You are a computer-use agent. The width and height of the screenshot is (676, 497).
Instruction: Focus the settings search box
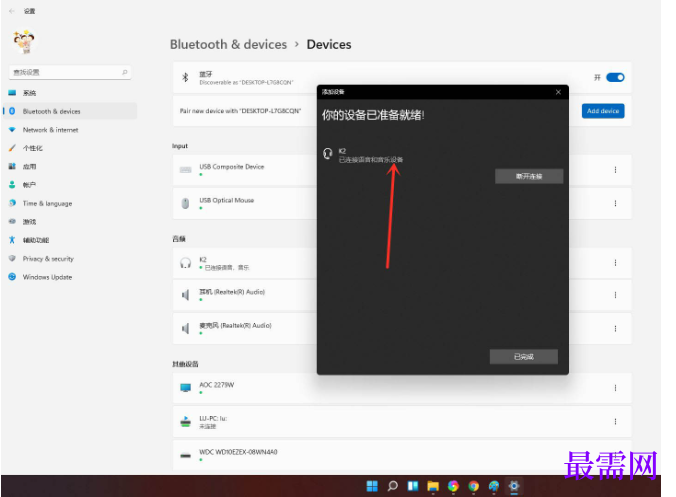70,72
